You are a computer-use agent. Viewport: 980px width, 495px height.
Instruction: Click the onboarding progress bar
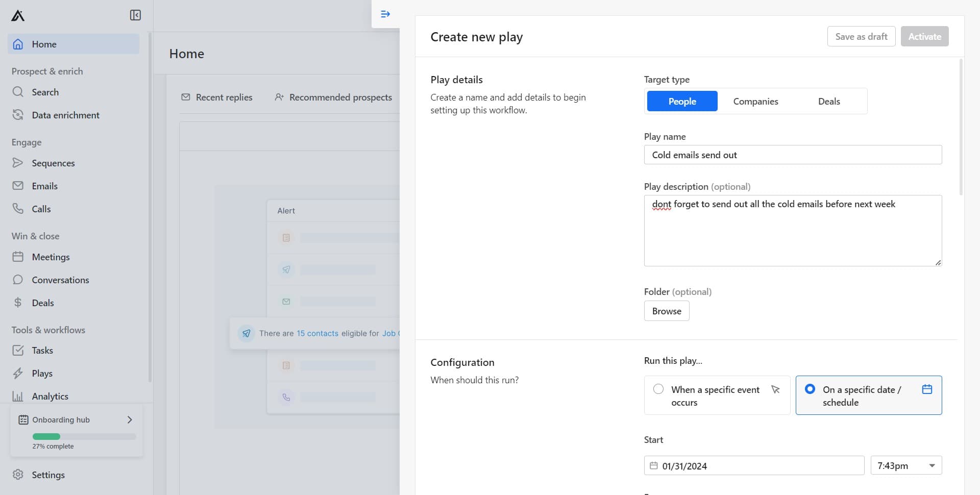84,437
